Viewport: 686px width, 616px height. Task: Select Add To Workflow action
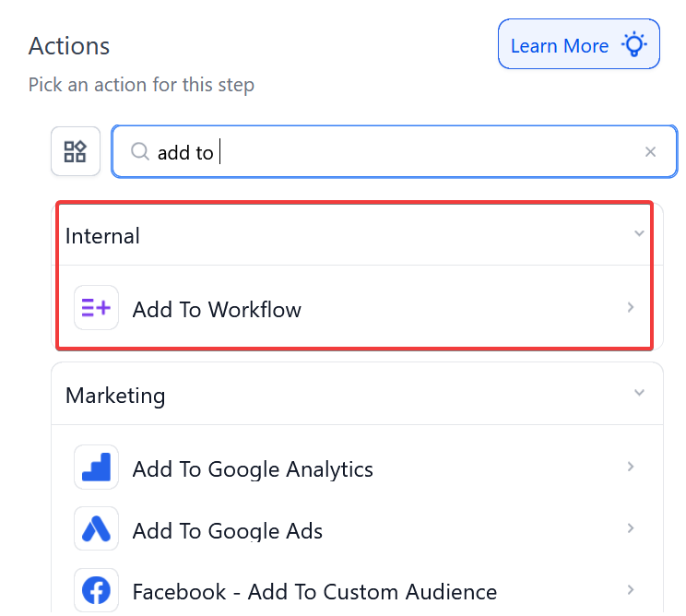tap(217, 310)
